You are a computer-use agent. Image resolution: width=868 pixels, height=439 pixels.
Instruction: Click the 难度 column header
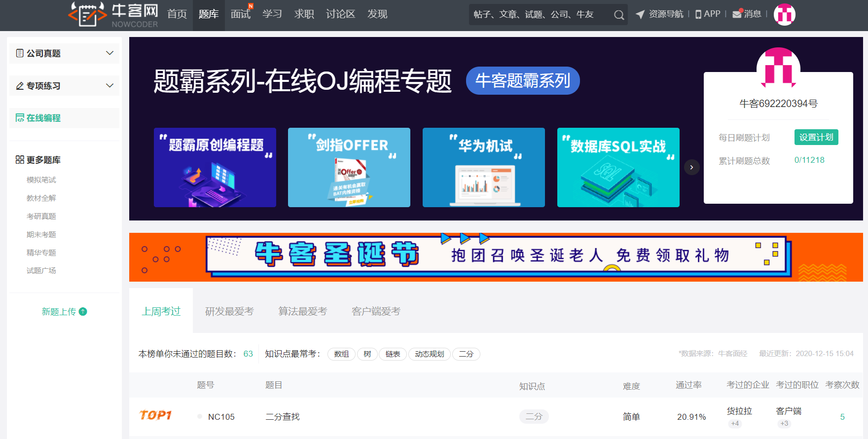[x=631, y=386]
